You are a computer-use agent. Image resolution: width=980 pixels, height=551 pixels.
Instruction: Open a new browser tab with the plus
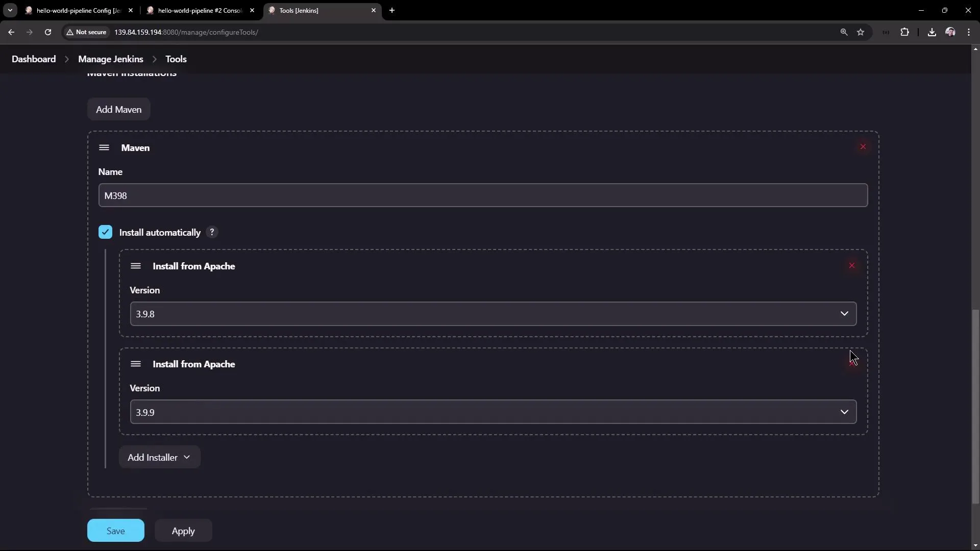coord(392,10)
